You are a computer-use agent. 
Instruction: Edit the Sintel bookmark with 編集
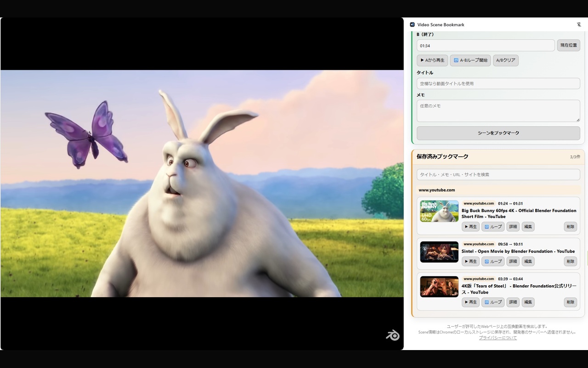click(x=528, y=261)
